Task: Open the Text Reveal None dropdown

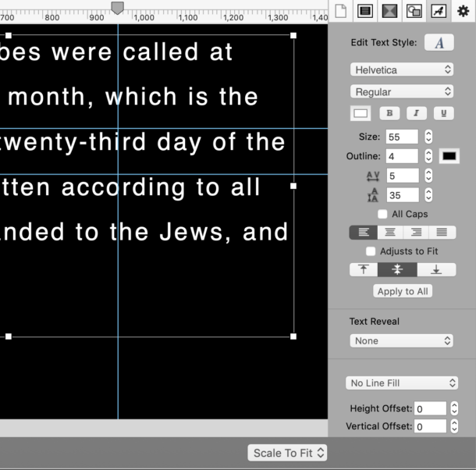Action: coord(401,340)
